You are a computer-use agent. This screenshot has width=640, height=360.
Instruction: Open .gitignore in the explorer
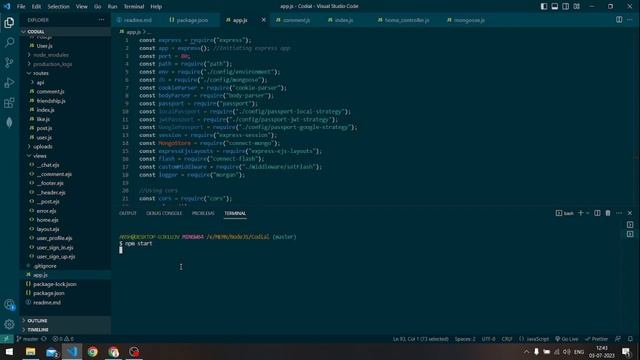[x=65, y=266]
